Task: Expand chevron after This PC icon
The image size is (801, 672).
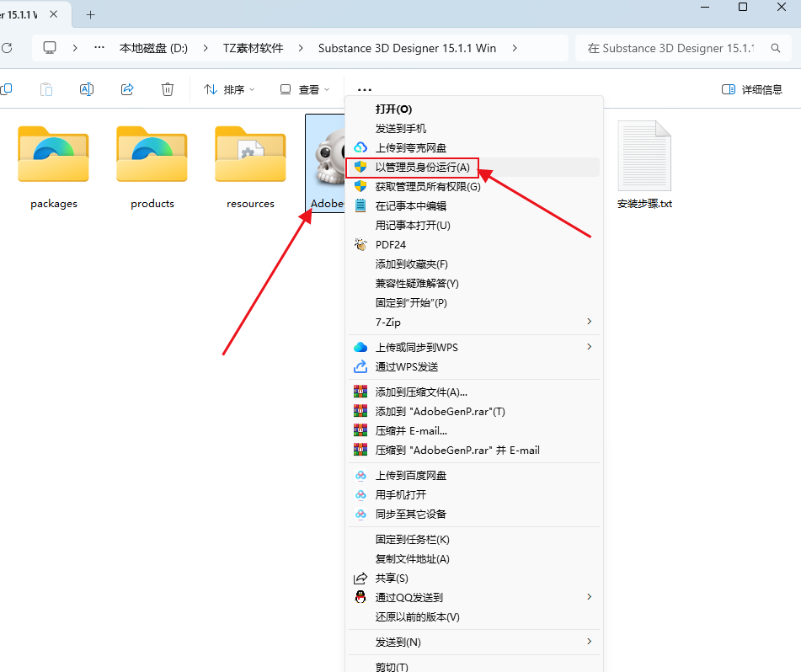Action: point(75,48)
